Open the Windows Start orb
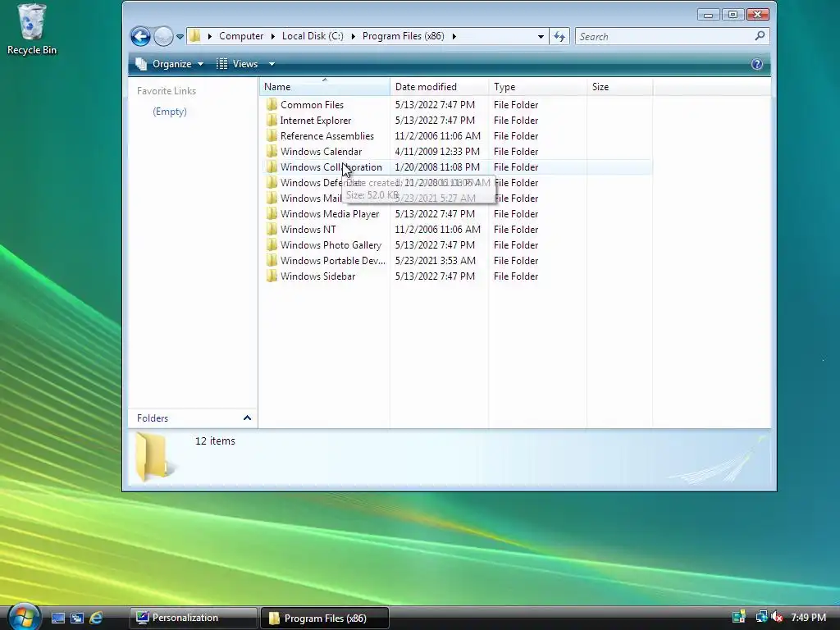Screen dimensions: 840x630 pos(24,617)
